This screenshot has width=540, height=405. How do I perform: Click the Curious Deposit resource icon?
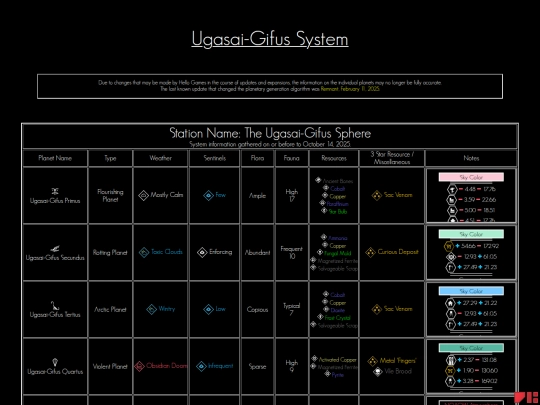pyautogui.click(x=370, y=252)
